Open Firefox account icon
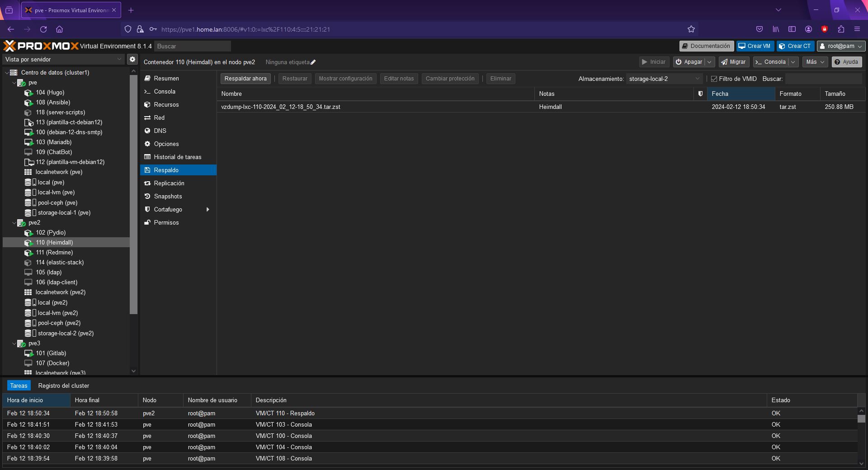Viewport: 868px width, 470px height. click(x=808, y=29)
